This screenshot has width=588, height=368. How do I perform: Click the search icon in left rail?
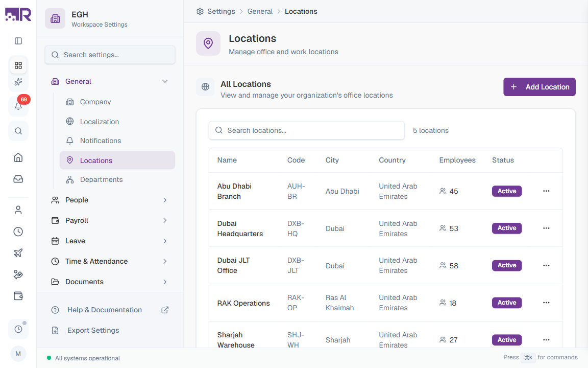point(18,131)
